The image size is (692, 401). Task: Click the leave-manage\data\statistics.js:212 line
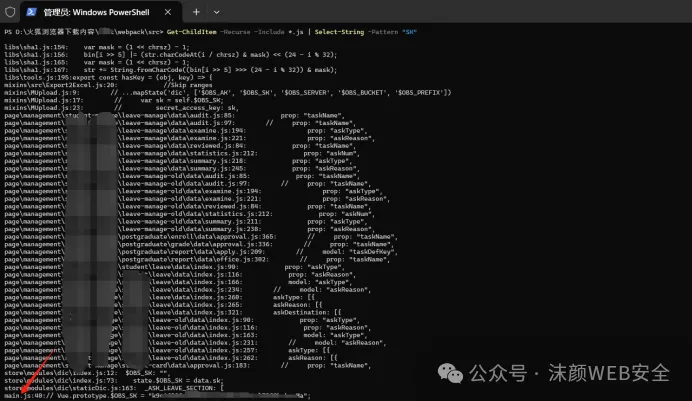(x=182, y=153)
